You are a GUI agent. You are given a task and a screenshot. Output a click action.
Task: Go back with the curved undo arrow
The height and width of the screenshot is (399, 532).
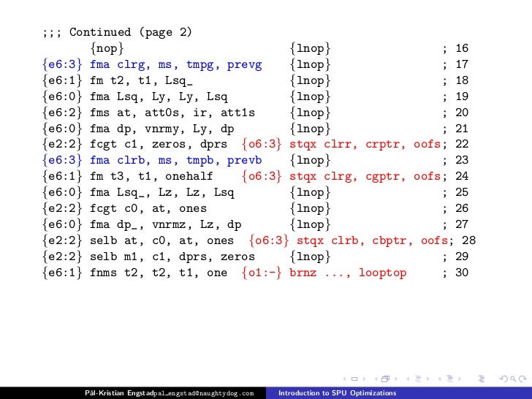coord(503,379)
